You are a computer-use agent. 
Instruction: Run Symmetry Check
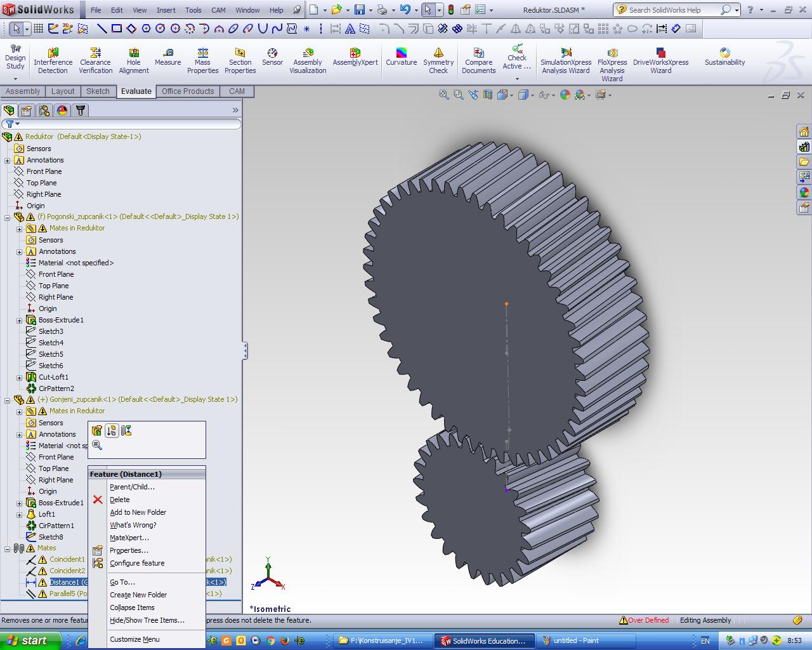438,61
